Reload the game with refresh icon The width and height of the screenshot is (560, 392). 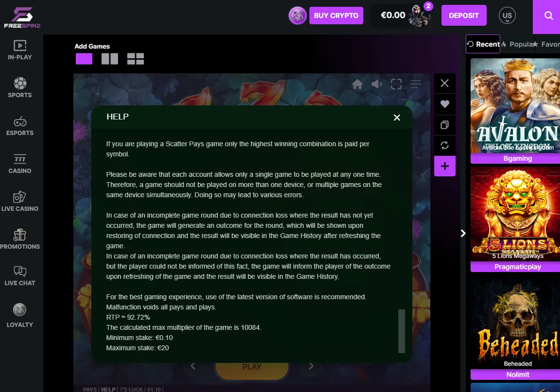[x=444, y=145]
